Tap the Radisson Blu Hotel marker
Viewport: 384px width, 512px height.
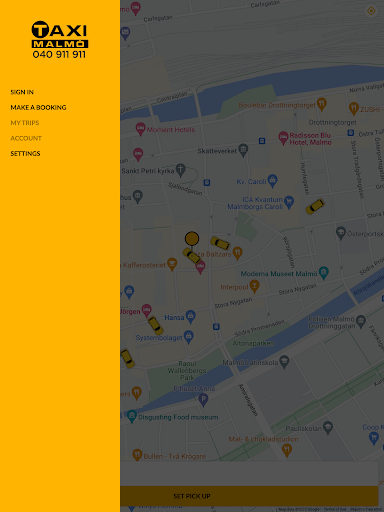pyautogui.click(x=283, y=137)
